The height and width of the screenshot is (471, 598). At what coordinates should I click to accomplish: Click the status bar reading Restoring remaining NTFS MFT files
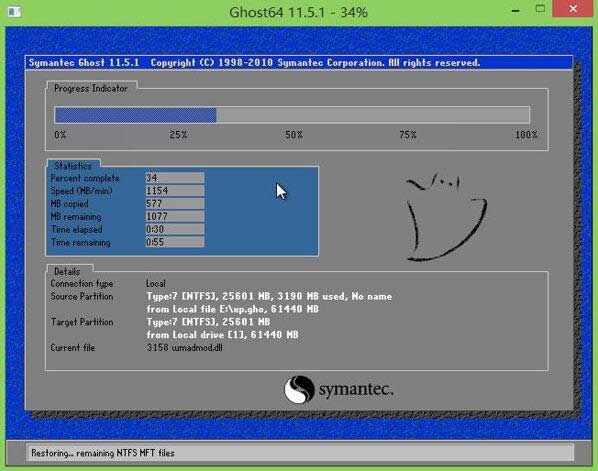[300, 453]
